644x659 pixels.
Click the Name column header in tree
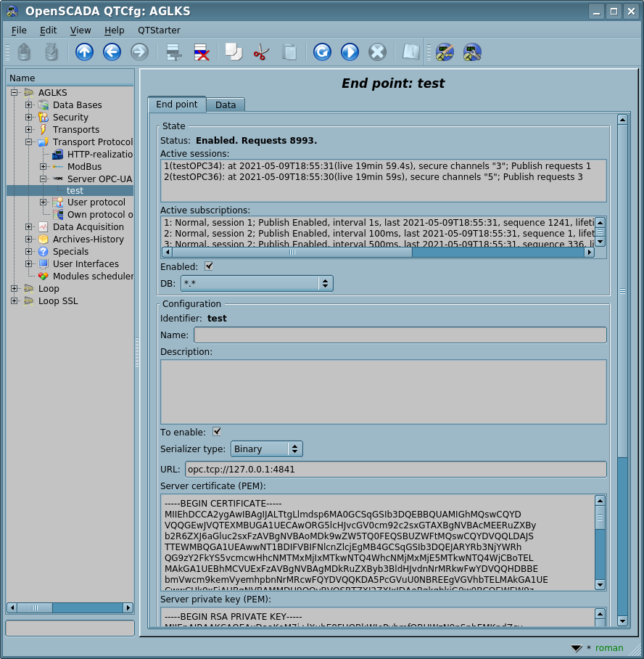point(70,78)
